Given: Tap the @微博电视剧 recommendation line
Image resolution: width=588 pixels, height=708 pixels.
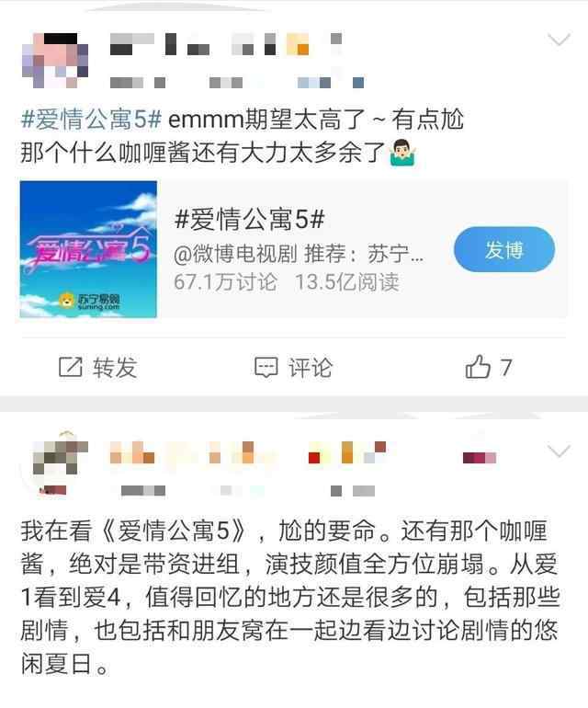Looking at the screenshot, I should click(x=299, y=254).
